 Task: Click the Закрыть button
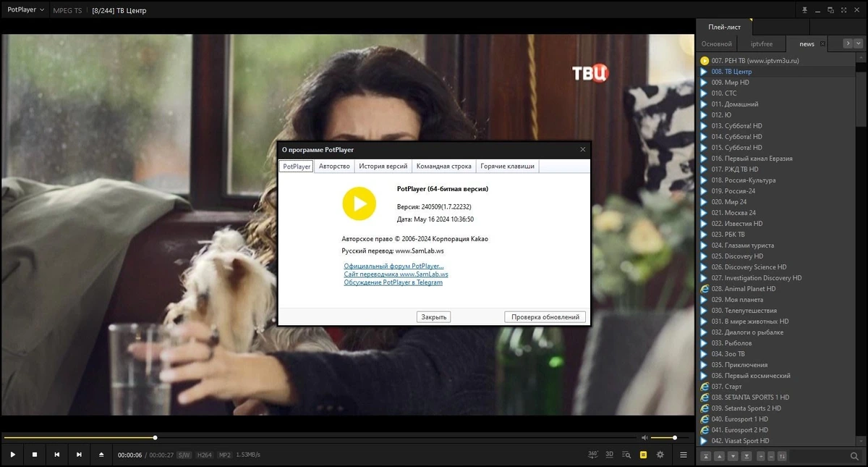pyautogui.click(x=433, y=317)
